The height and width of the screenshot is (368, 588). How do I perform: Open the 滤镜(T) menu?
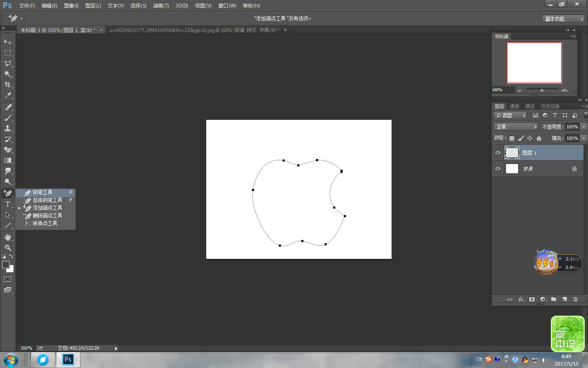click(x=161, y=6)
